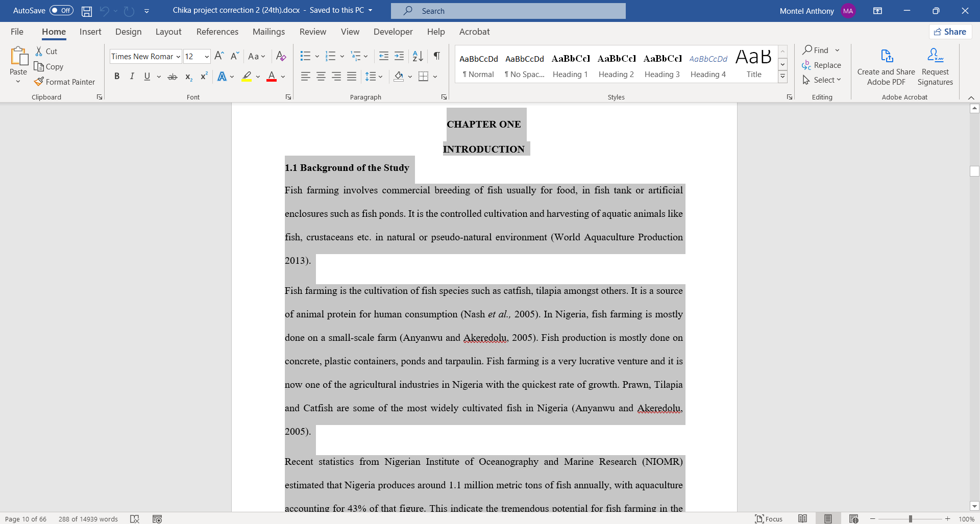Open the Design tab
This screenshot has width=980, height=524.
pos(128,32)
